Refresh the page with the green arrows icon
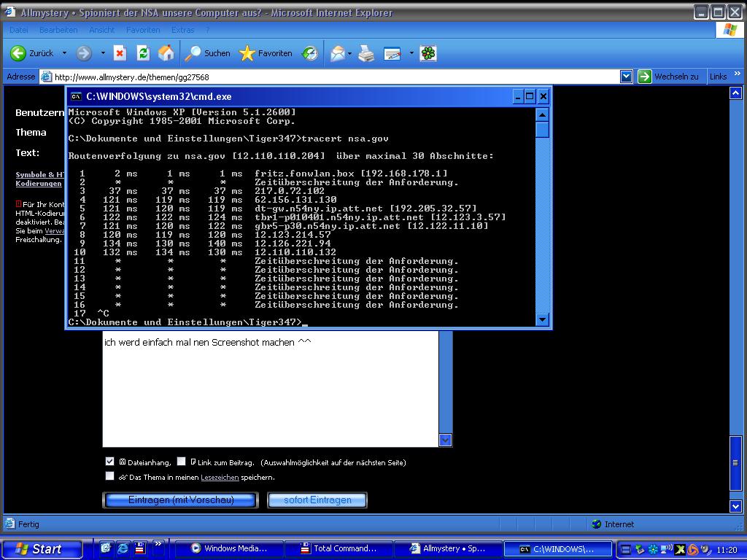747x560 pixels. (143, 53)
